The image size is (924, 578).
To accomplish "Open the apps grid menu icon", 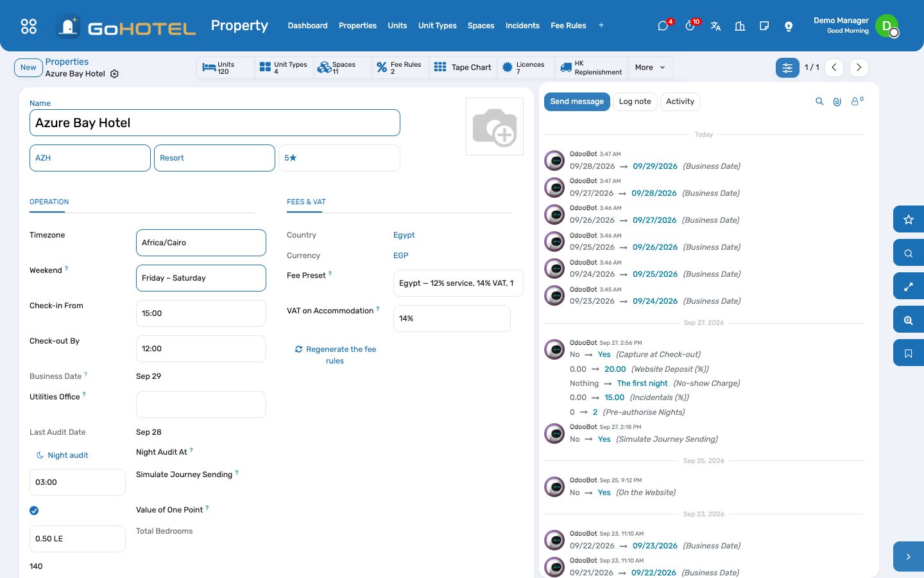I will point(29,26).
